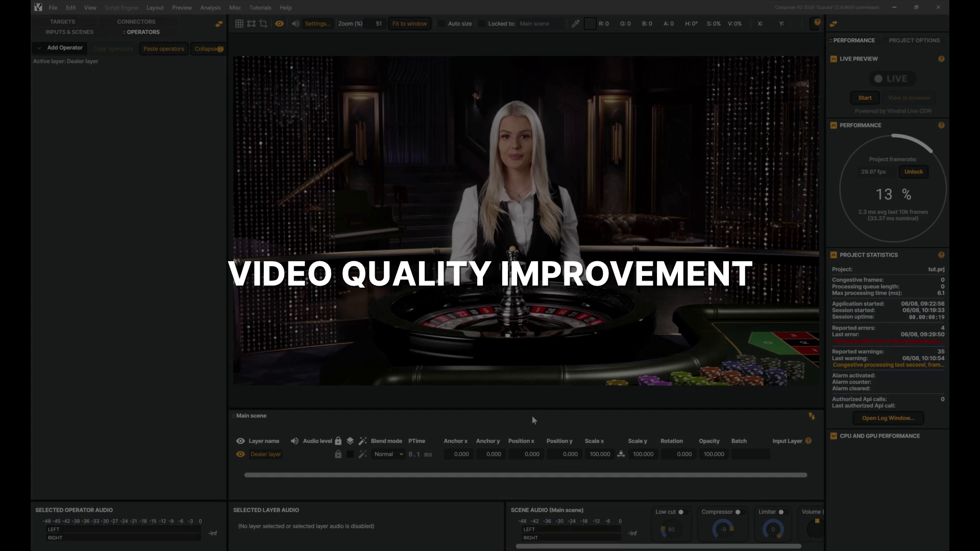Enable the Auto size checkbox

[442, 23]
